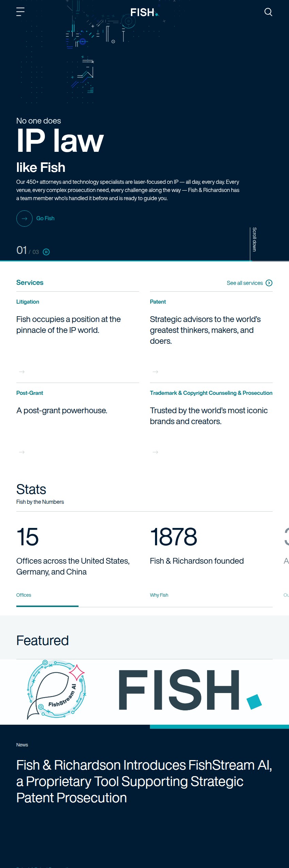Click the arrow under the Trademark & Copyright card

[x=155, y=452]
